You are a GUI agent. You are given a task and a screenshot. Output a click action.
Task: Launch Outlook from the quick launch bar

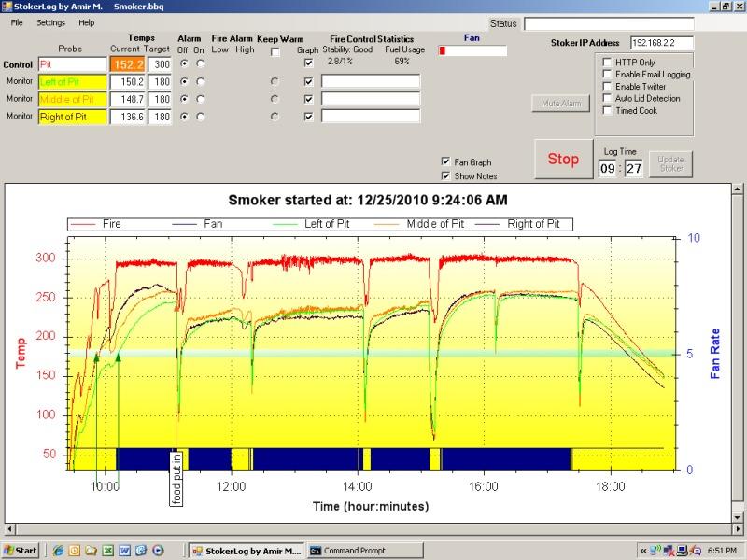tap(76, 551)
